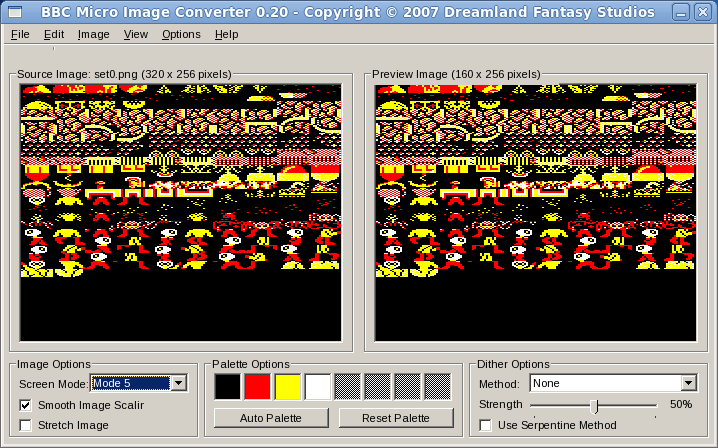Click the dither Strength slider handle
This screenshot has height=448, width=718.
point(594,406)
